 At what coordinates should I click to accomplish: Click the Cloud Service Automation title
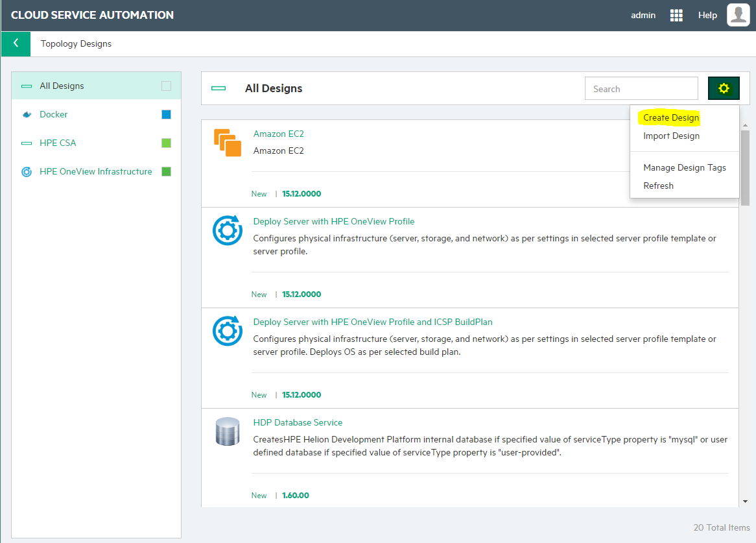point(92,16)
